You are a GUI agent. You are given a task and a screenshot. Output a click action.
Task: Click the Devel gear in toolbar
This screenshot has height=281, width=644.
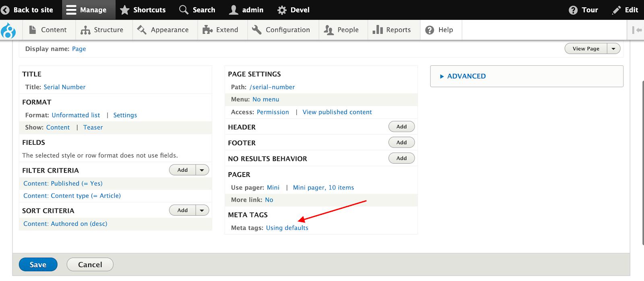coord(282,10)
